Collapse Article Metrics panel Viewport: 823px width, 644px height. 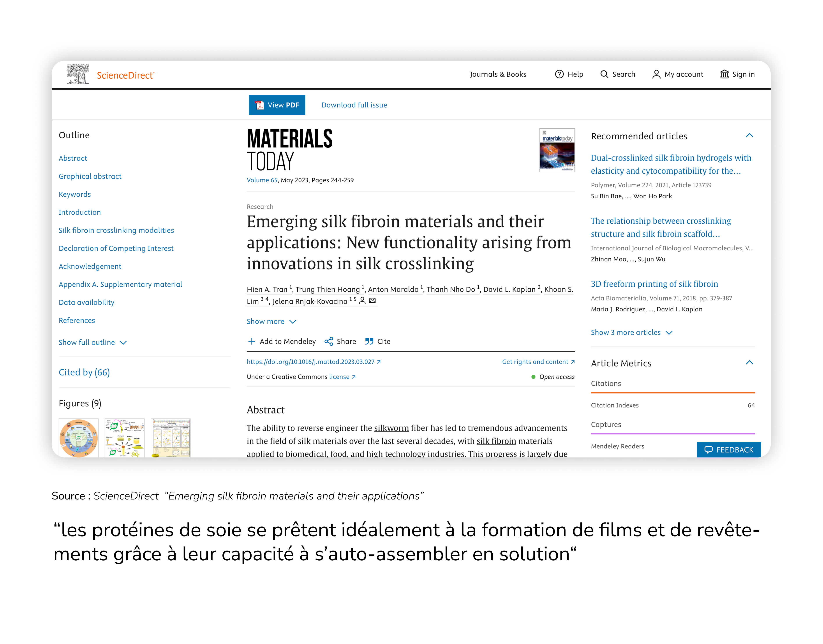click(x=749, y=363)
